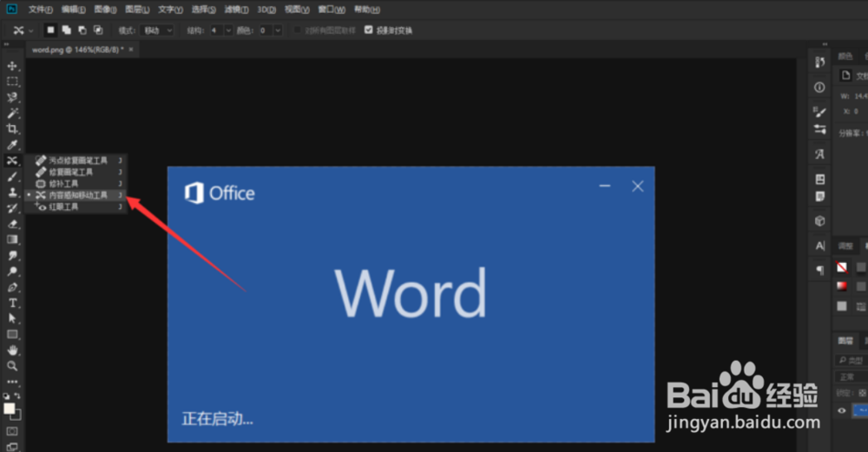Open the Edit Toolbar three-dots button
Image resolution: width=868 pixels, height=452 pixels.
(12, 382)
